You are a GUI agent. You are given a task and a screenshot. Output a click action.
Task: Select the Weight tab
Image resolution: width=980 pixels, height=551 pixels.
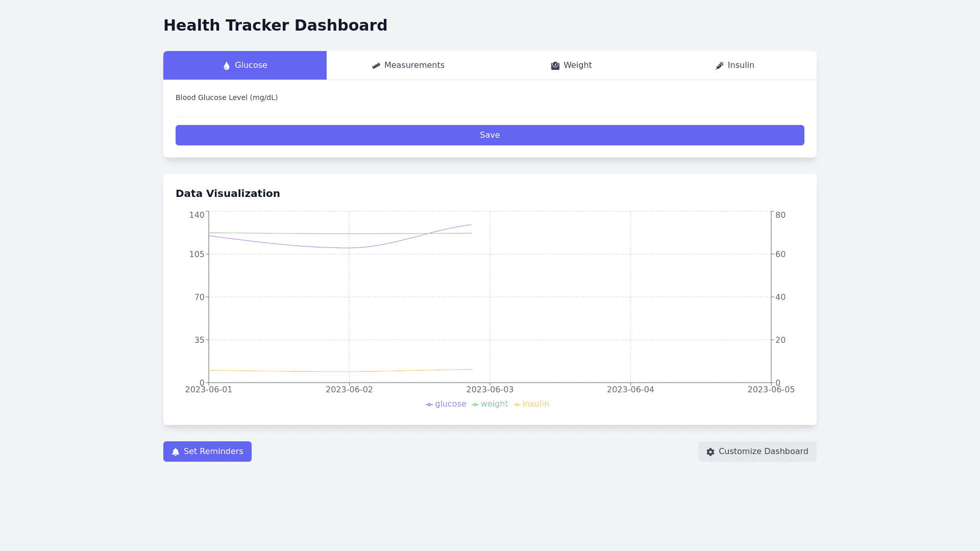pos(572,65)
